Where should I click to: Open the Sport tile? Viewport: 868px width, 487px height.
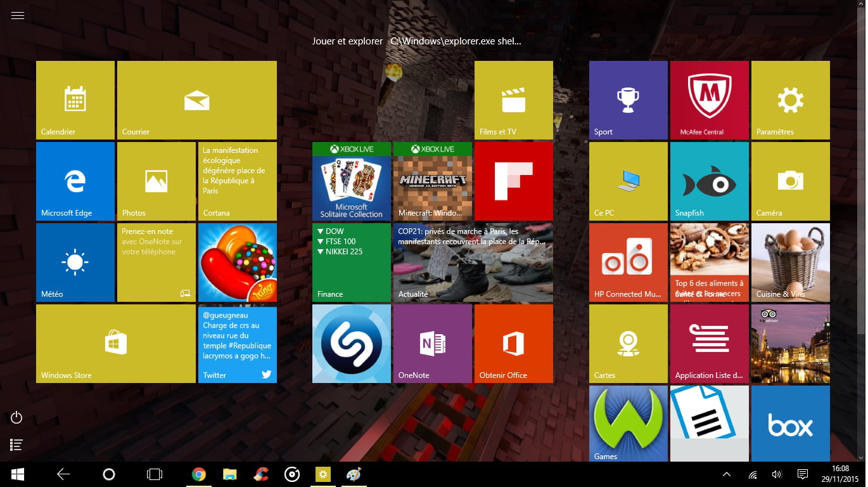click(x=629, y=100)
